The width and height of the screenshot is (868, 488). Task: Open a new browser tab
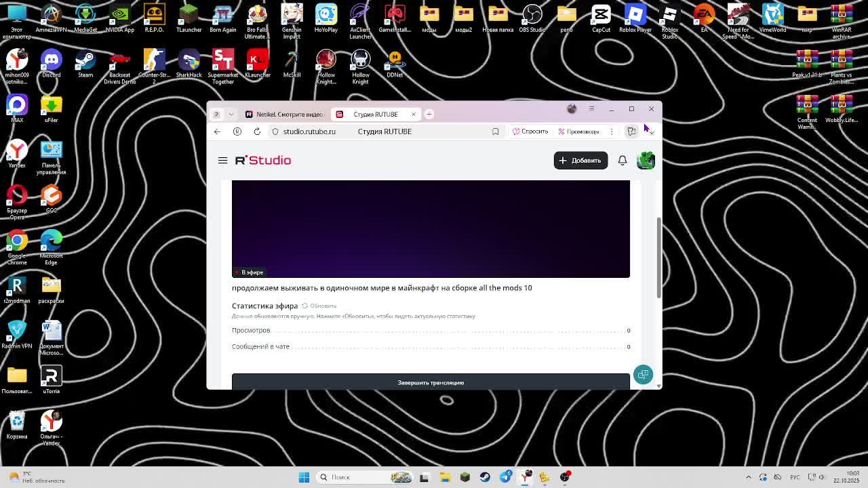(429, 114)
